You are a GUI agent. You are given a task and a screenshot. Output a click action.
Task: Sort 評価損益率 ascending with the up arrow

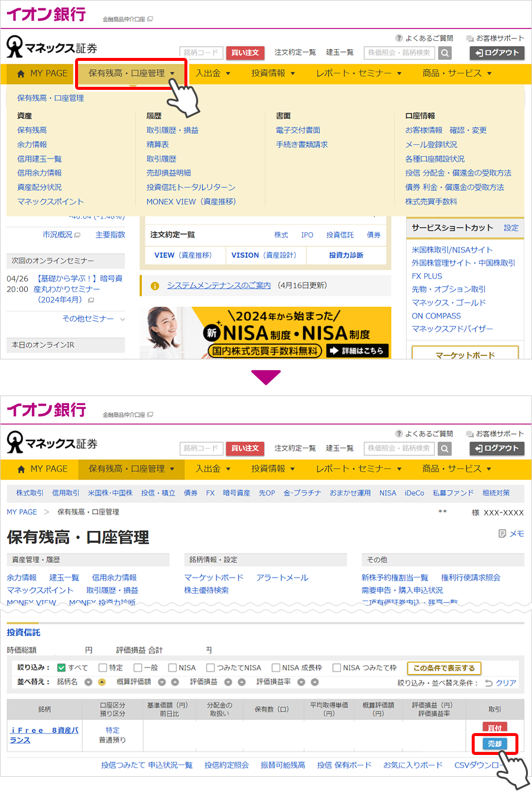click(314, 682)
